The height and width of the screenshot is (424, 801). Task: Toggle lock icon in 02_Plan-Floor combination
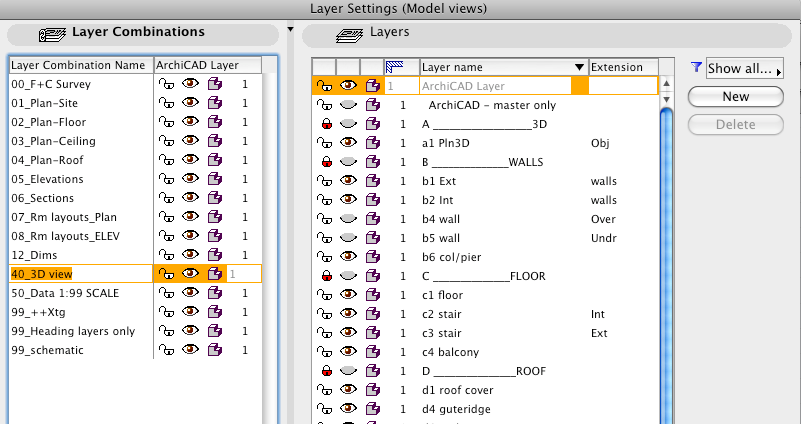point(166,122)
